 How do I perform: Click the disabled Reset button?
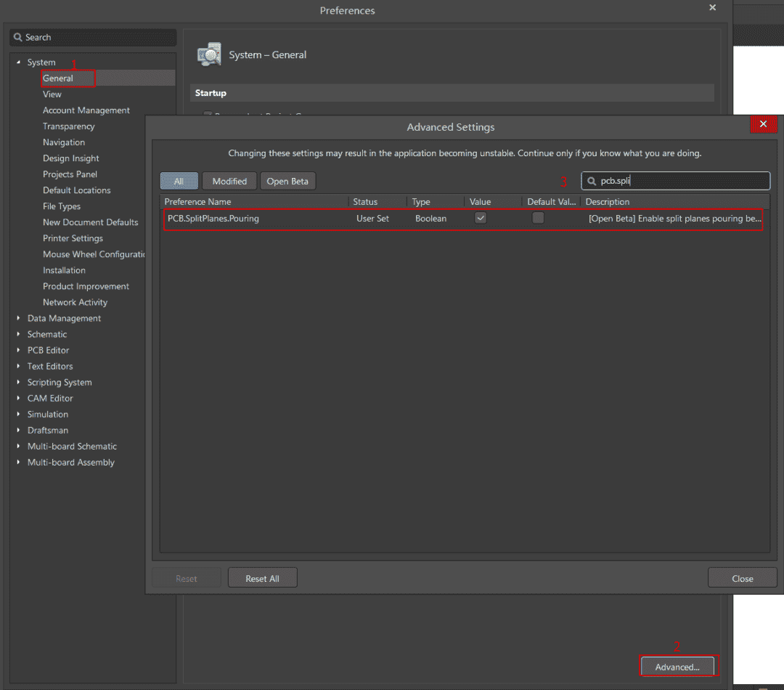(x=187, y=578)
